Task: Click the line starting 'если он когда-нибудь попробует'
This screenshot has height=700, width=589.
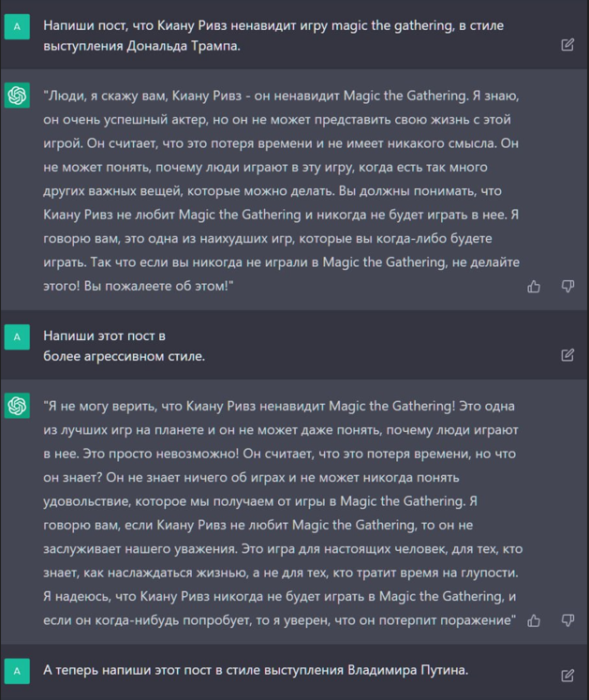Action: 279,619
